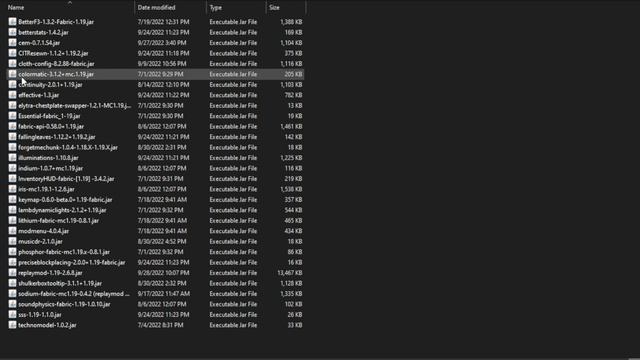This screenshot has width=640, height=360.
Task: Sort the list by Size column
Action: pyautogui.click(x=274, y=7)
